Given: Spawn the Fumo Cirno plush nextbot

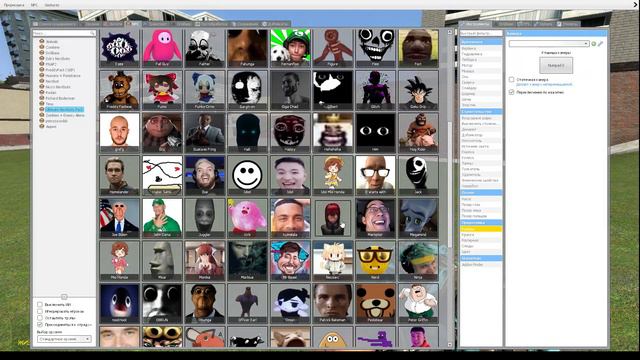Looking at the screenshot, I should (204, 90).
